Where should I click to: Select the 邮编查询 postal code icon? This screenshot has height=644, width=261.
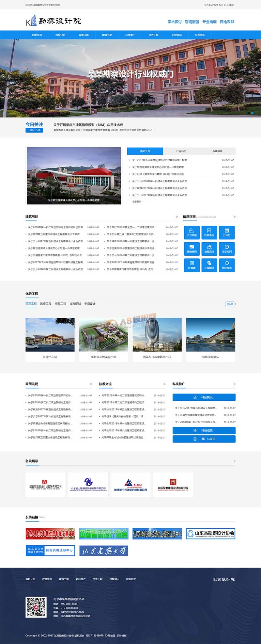[192, 249]
